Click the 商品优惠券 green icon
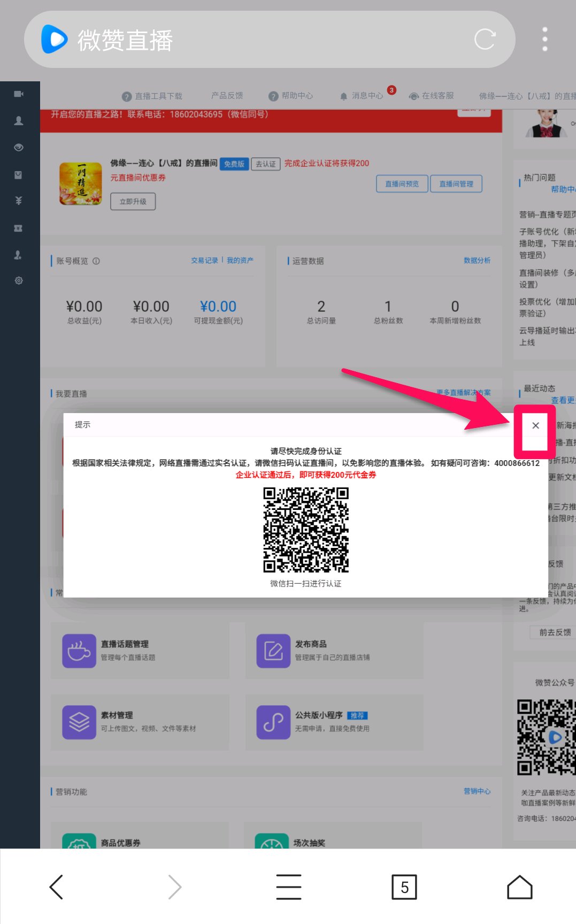Viewport: 576px width, 924px height. click(79, 841)
